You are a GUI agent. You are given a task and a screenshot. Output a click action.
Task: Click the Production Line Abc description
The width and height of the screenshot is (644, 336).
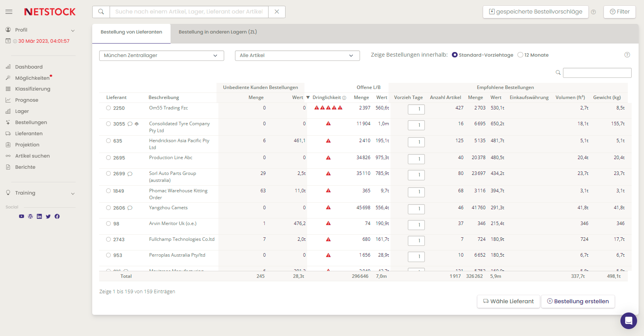point(171,158)
